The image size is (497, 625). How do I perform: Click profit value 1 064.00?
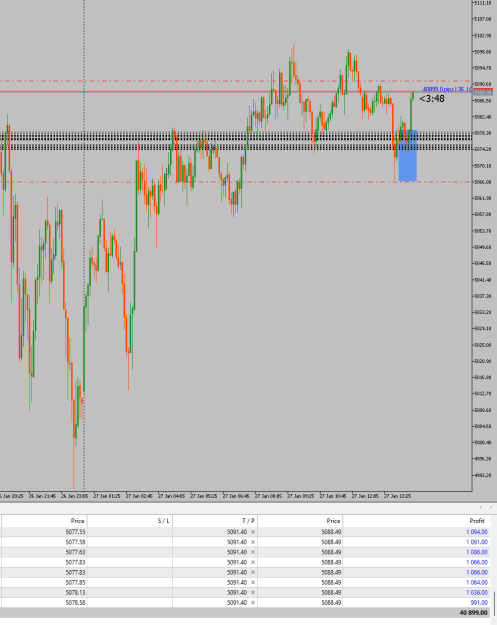coord(477,582)
